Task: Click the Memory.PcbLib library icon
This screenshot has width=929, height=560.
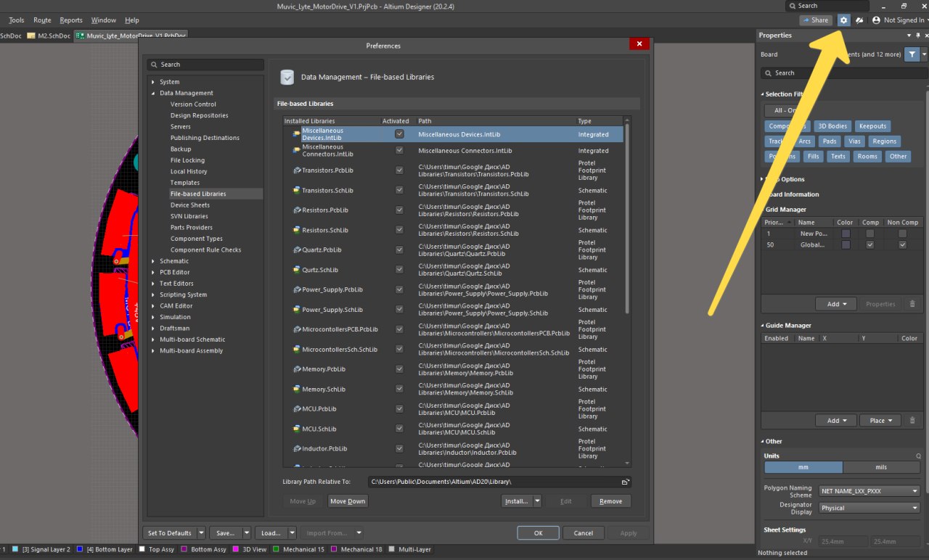Action: tap(296, 369)
